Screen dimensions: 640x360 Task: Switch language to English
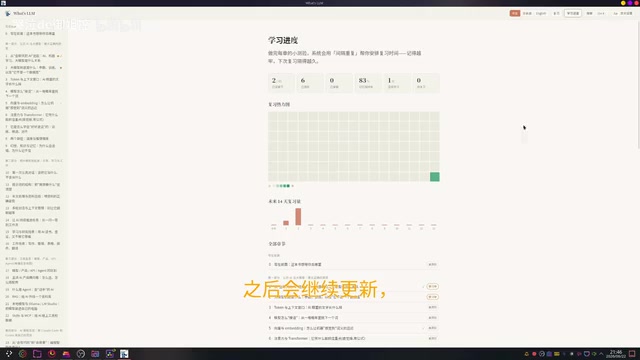(x=541, y=13)
